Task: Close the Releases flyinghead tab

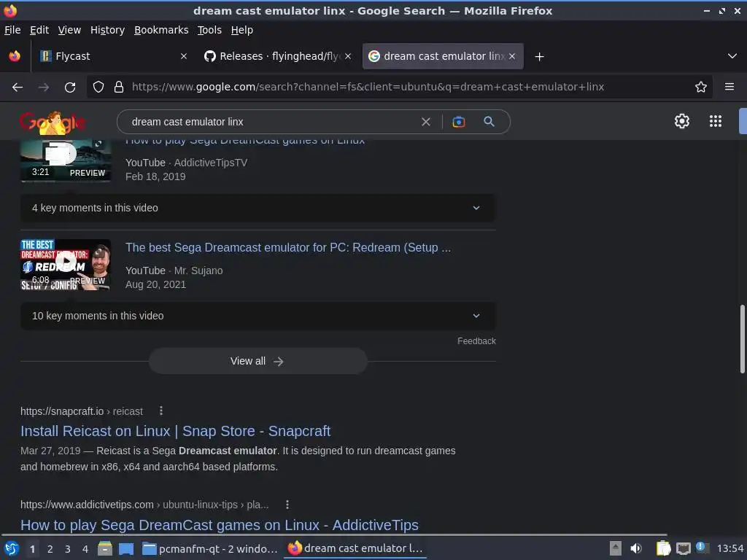Action: coord(348,56)
